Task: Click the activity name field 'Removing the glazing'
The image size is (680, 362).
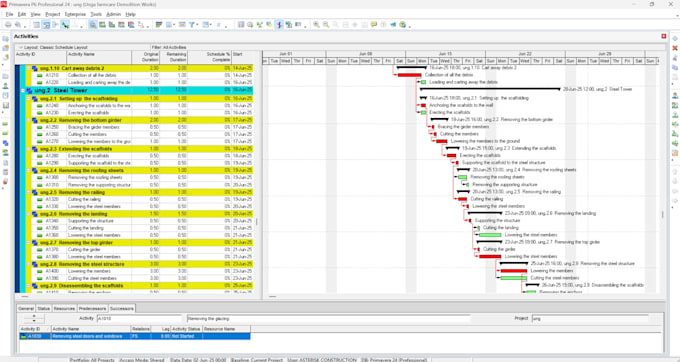Action: (x=328, y=319)
